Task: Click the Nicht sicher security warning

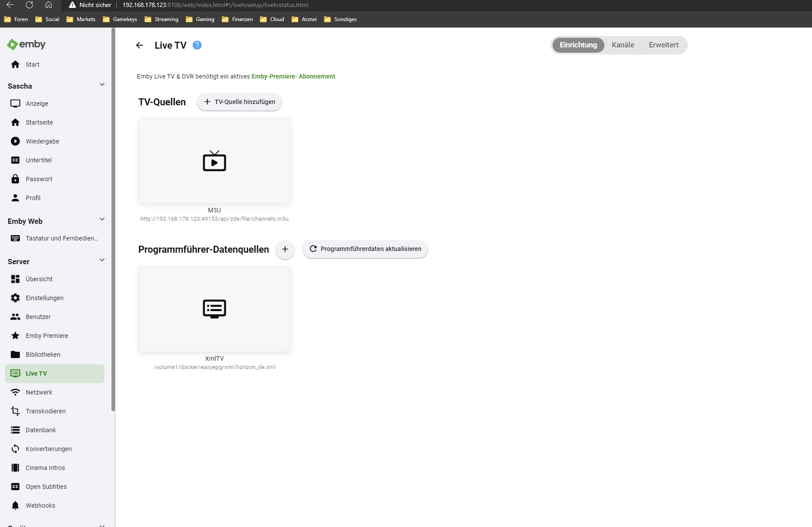Action: [90, 5]
